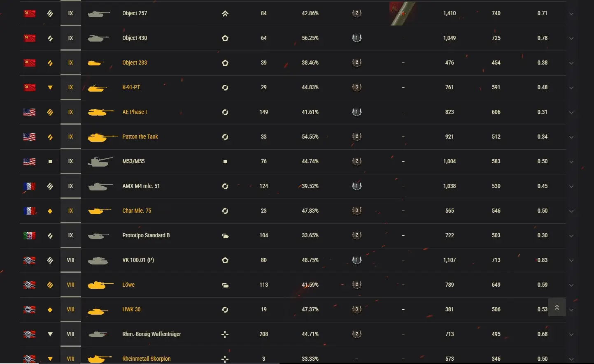Viewport: 594px width, 364px height.
Task: Click the M53/M55 artillery silhouette icon
Action: [100, 161]
